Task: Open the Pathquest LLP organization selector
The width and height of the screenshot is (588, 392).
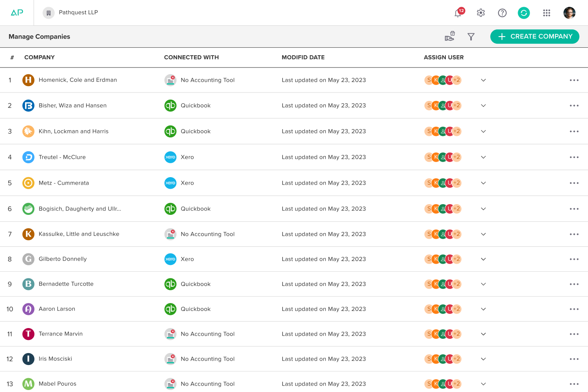Action: [x=71, y=13]
